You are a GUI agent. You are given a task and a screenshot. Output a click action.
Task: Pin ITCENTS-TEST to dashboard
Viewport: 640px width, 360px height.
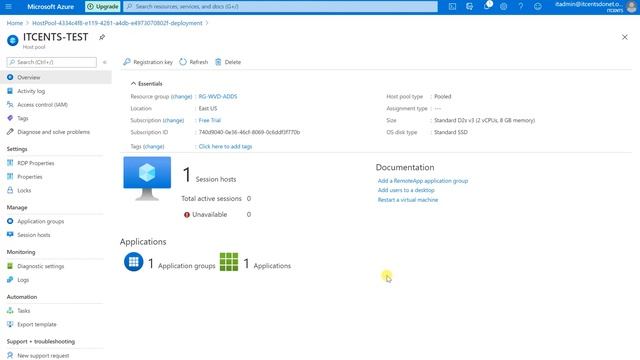pyautogui.click(x=102, y=37)
